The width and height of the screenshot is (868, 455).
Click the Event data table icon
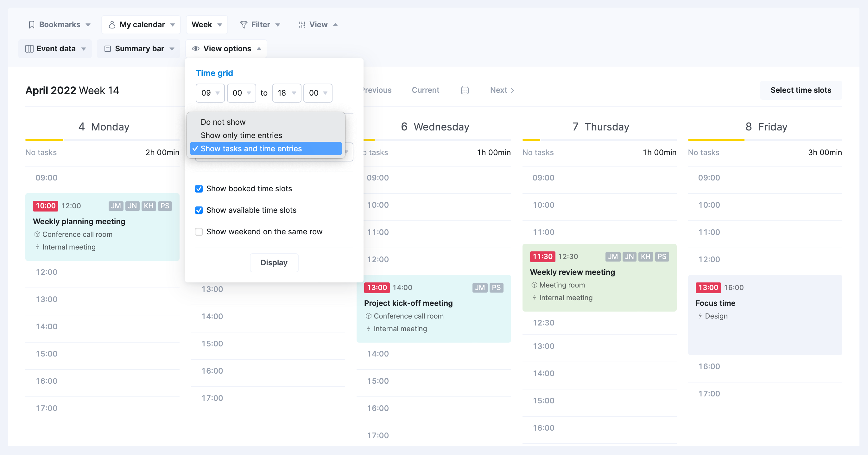(29, 48)
